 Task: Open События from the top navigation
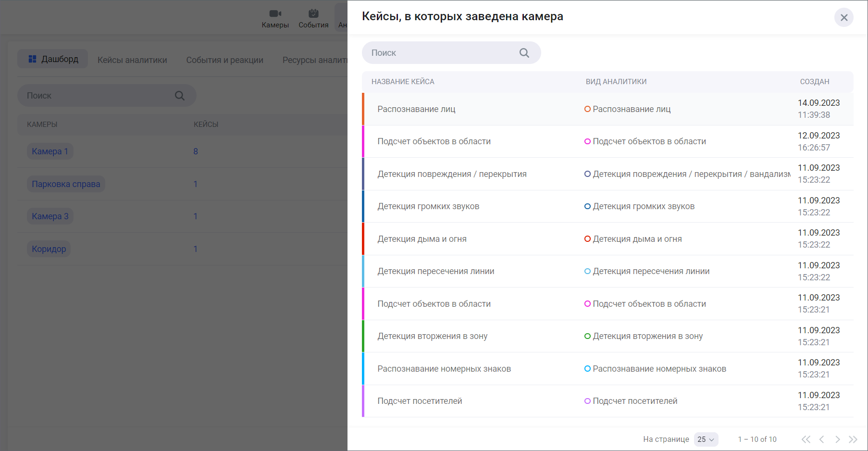[x=313, y=19]
